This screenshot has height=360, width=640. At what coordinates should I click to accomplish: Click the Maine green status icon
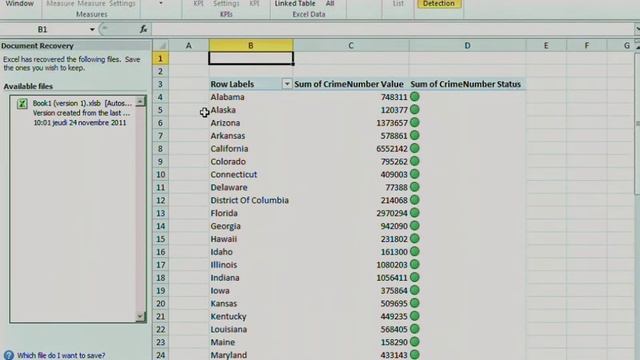click(x=415, y=342)
